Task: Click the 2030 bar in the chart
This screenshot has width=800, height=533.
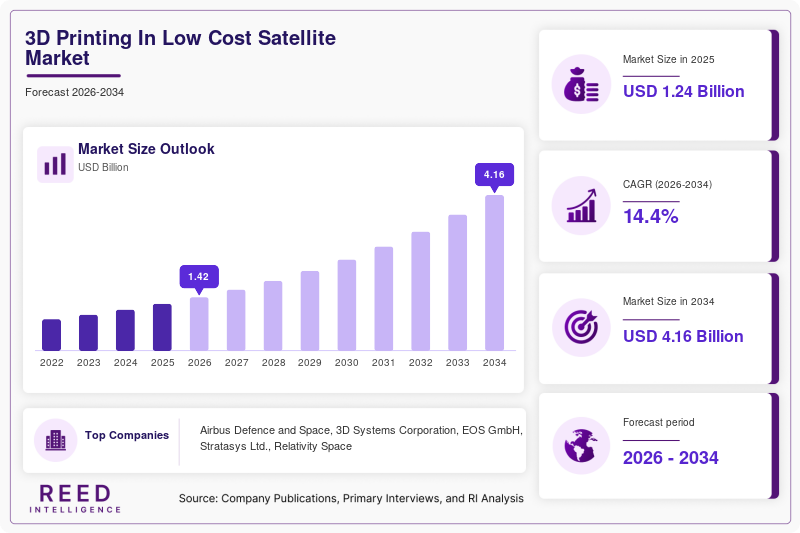Action: [347, 305]
